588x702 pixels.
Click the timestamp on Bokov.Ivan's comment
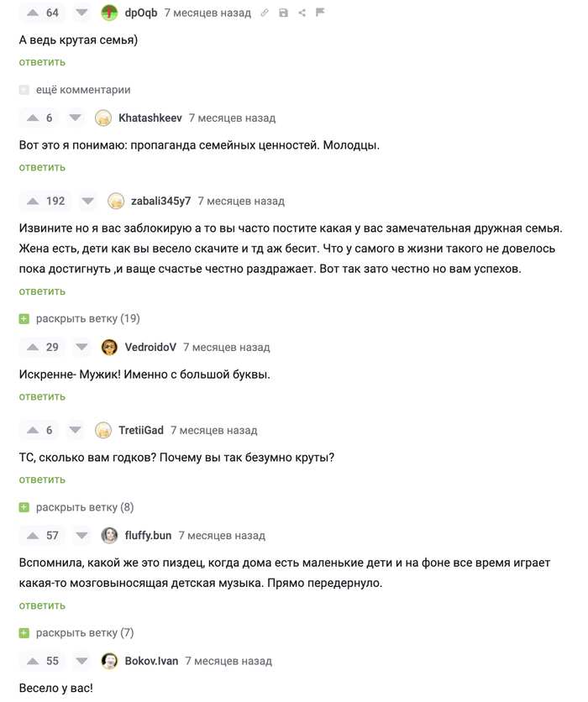[228, 661]
